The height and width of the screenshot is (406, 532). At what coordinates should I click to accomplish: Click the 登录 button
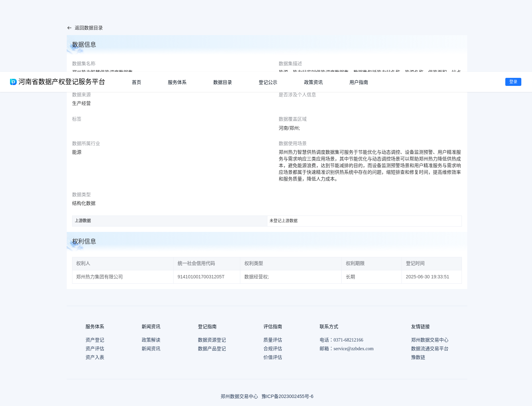point(513,82)
